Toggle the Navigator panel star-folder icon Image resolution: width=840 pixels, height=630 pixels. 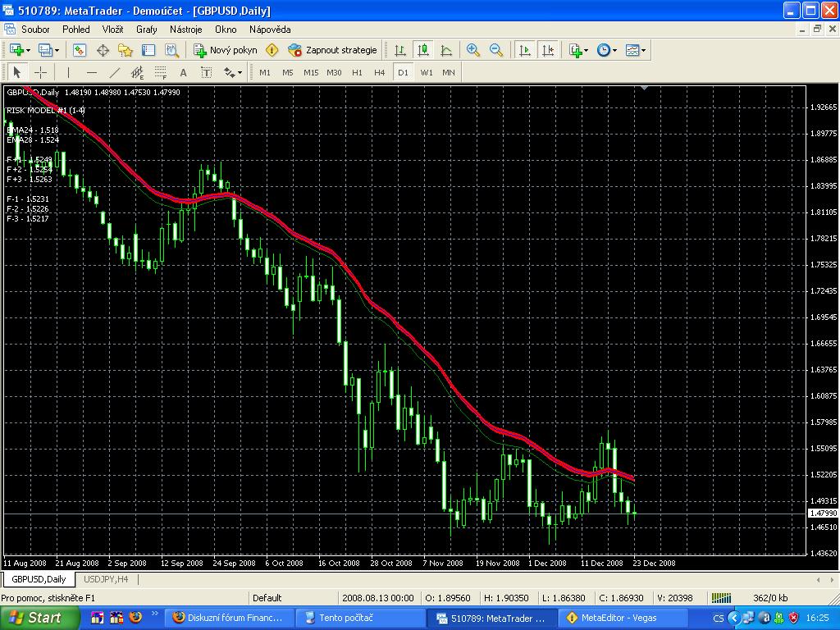[126, 50]
